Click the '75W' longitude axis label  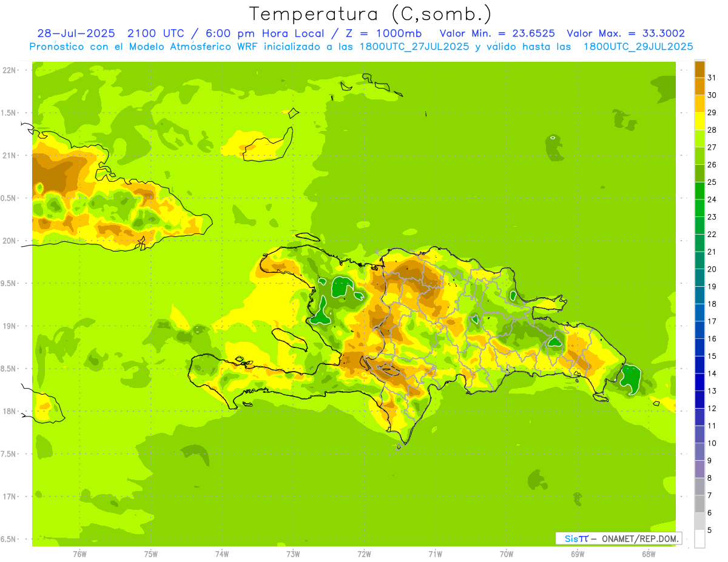pos(151,554)
